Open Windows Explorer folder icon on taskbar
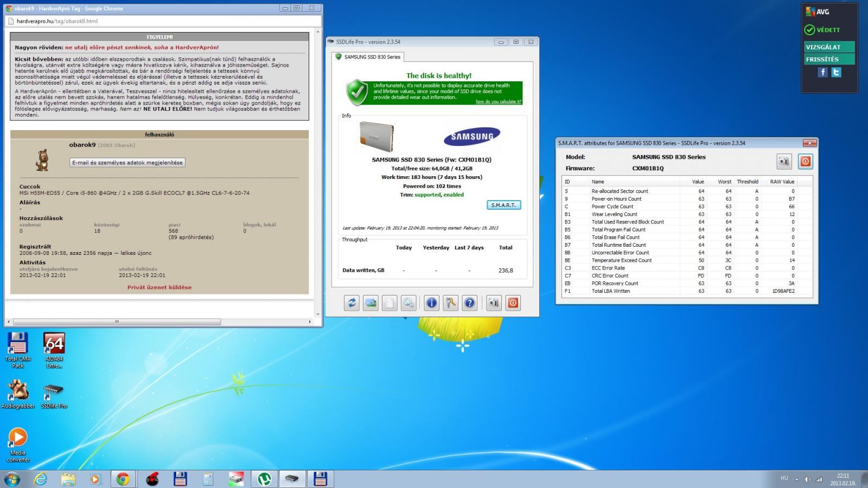 [68, 479]
